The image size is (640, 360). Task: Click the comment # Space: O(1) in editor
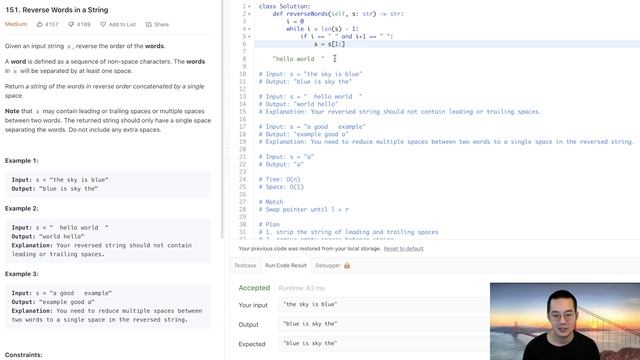pos(281,187)
